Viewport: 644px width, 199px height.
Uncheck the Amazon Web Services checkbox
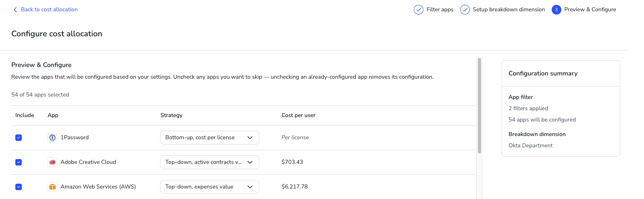point(19,187)
